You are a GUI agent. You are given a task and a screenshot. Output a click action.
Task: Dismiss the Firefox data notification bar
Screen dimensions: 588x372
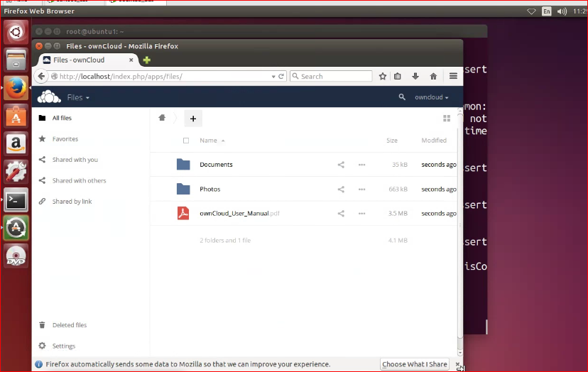coord(457,364)
